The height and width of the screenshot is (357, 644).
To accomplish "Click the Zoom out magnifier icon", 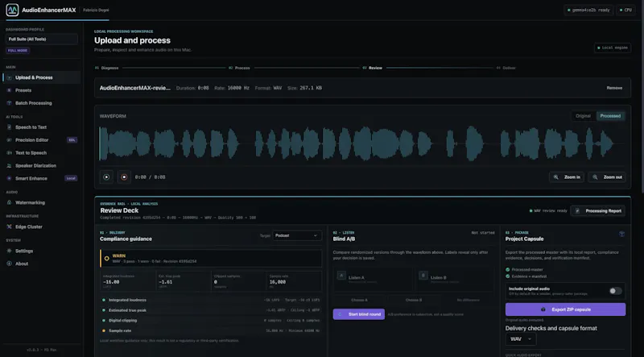I will coord(595,177).
